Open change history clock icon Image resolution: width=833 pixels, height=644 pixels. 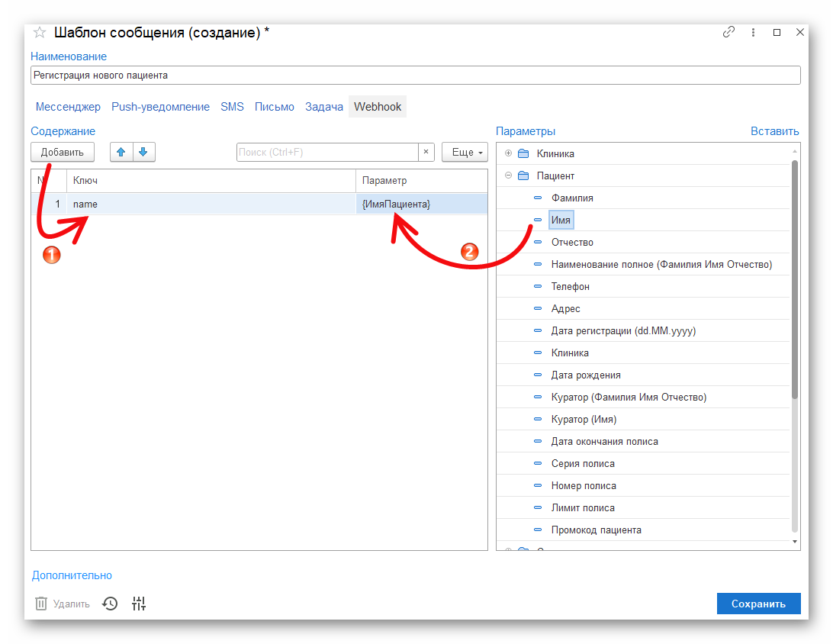point(111,604)
